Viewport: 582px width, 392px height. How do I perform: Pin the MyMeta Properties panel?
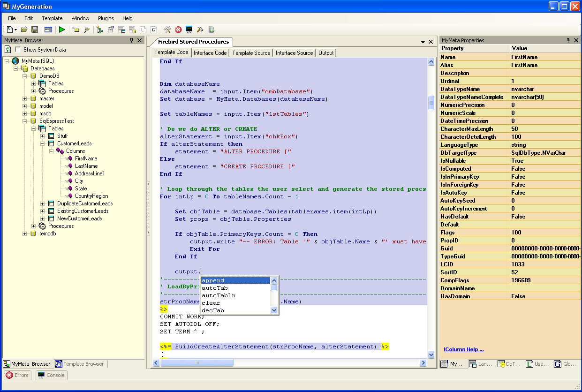point(568,40)
